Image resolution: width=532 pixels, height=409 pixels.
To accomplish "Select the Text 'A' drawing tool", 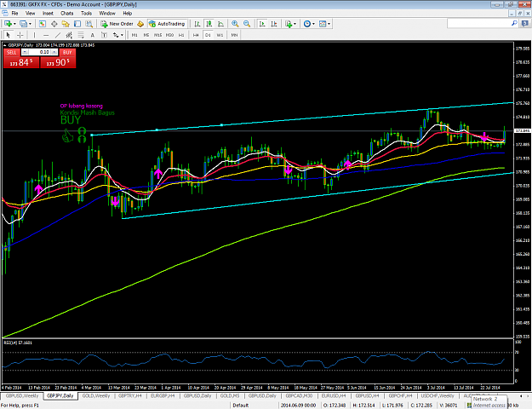I will point(92,35).
